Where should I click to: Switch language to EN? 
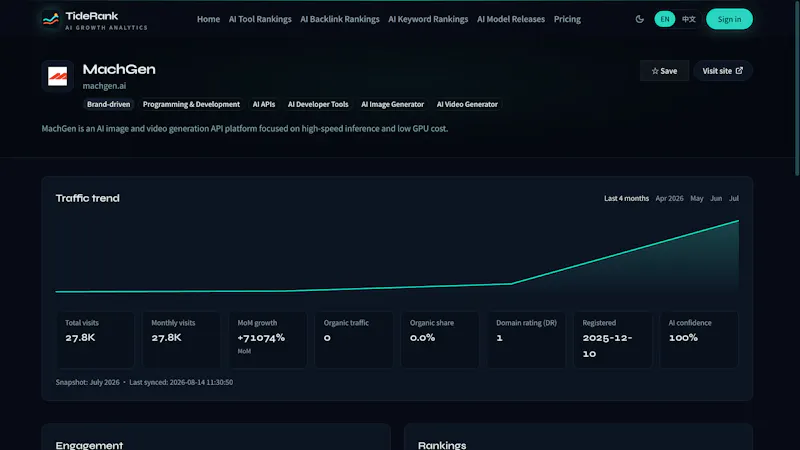tap(665, 19)
